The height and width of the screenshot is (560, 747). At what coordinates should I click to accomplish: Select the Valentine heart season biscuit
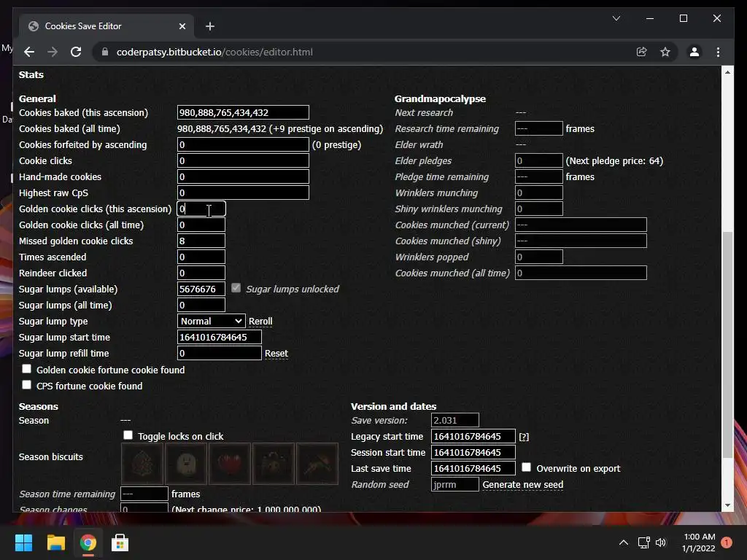tap(230, 464)
